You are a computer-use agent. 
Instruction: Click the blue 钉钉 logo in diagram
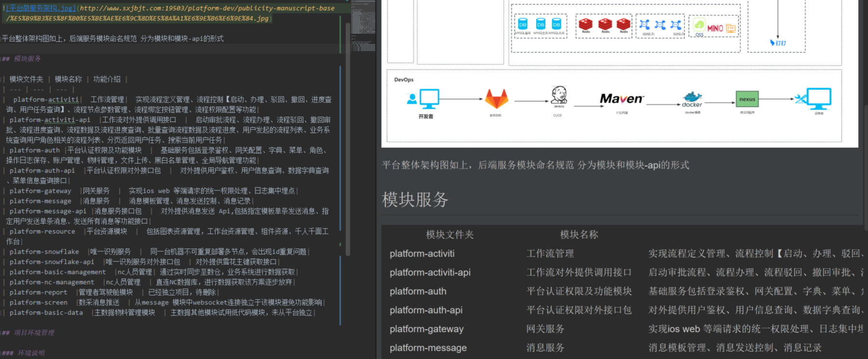778,43
